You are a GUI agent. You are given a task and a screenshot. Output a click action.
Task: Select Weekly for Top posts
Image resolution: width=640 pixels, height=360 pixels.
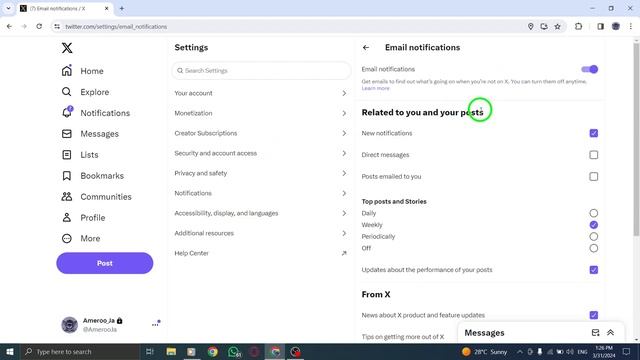pos(593,225)
